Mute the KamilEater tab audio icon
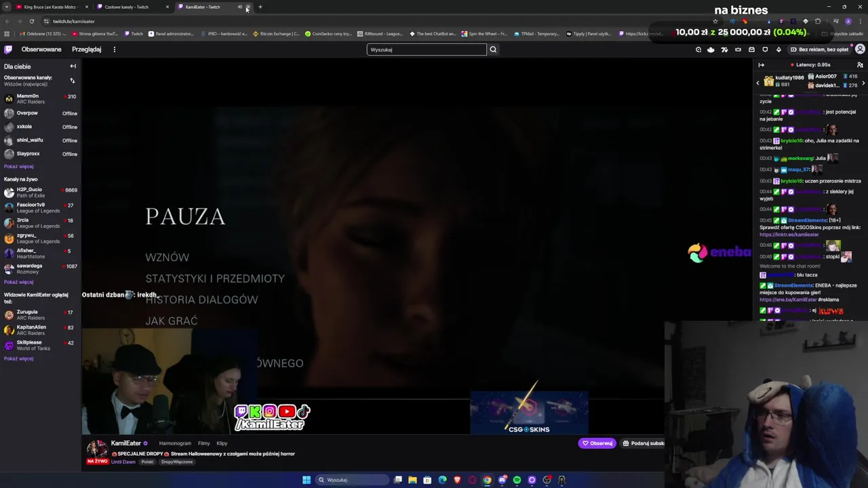The width and height of the screenshot is (868, 488). click(x=239, y=7)
